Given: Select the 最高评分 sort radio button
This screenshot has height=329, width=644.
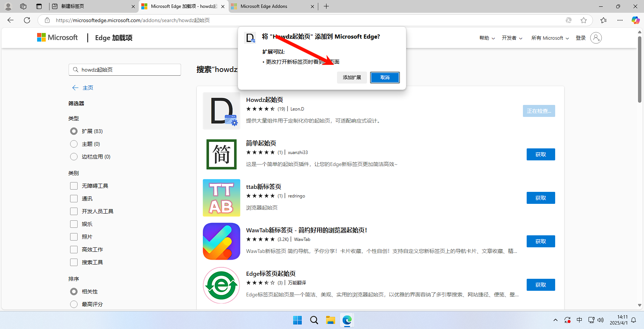Looking at the screenshot, I should 74,304.
